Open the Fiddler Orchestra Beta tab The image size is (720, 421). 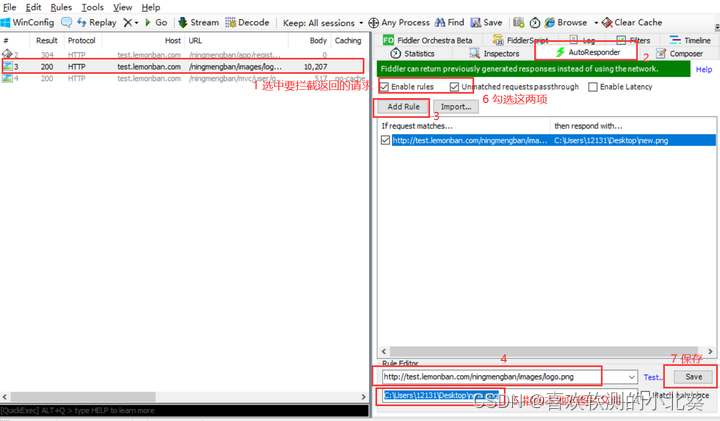pyautogui.click(x=428, y=40)
